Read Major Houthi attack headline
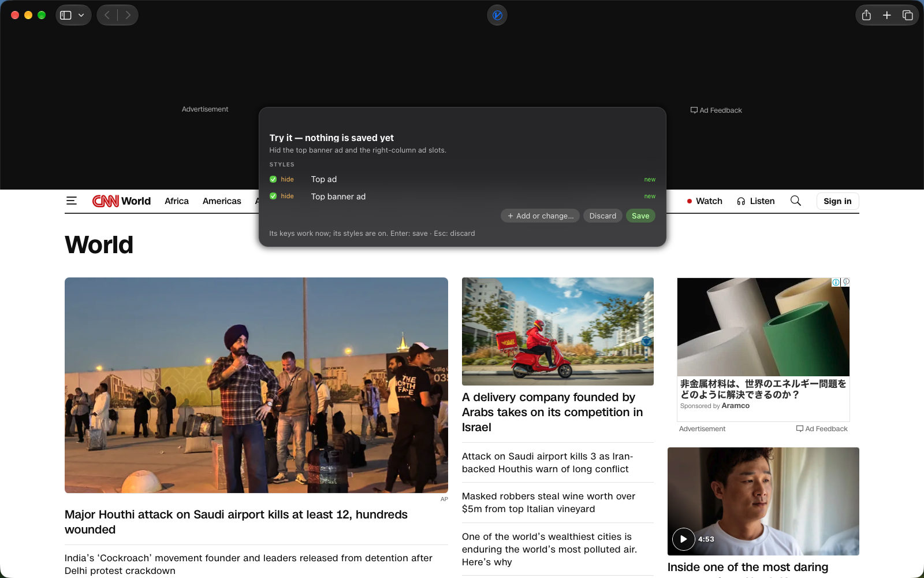924x578 pixels. (236, 522)
